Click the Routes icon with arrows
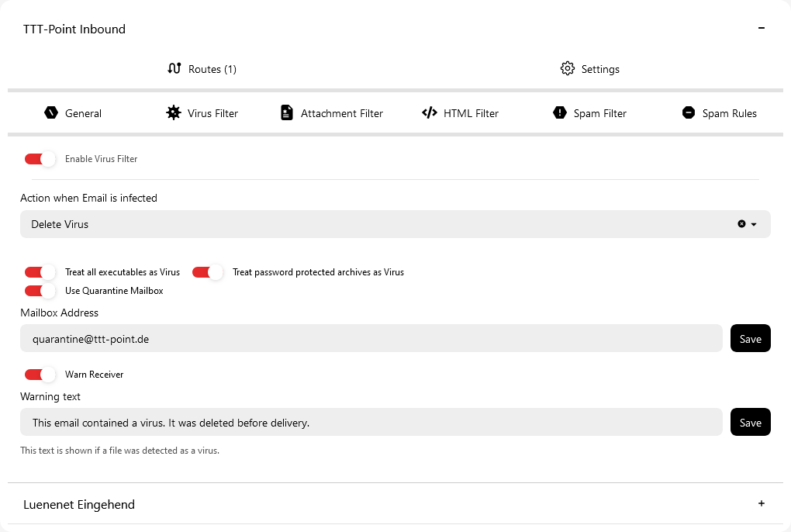This screenshot has height=532, width=791. [174, 68]
